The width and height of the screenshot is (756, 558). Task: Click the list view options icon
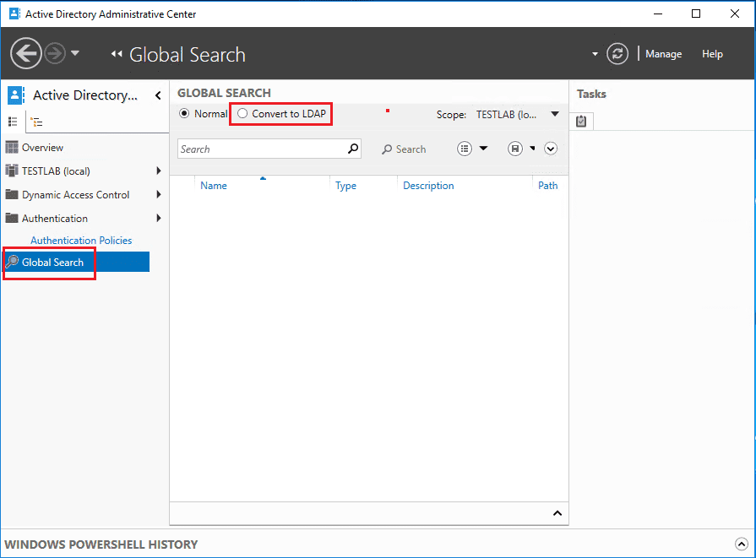(465, 149)
